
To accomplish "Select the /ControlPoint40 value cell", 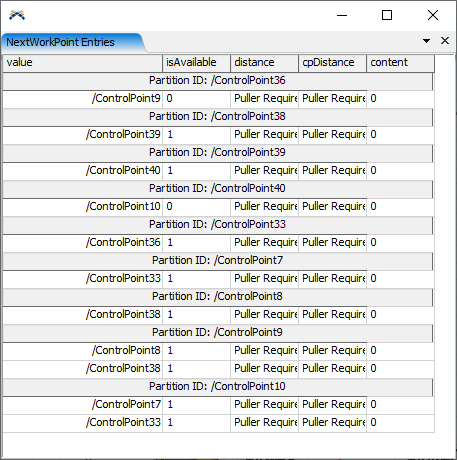I will click(x=83, y=171).
